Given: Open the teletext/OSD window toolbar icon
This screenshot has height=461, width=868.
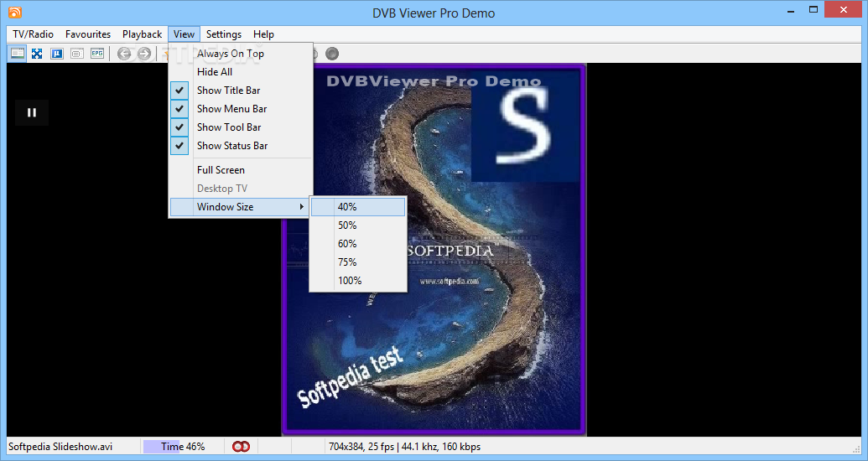Looking at the screenshot, I should click(x=77, y=54).
